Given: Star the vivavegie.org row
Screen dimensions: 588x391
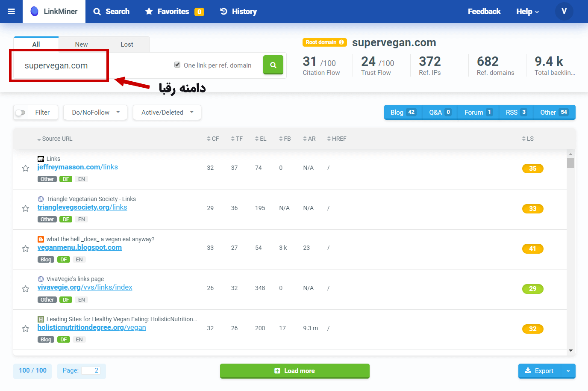Looking at the screenshot, I should 26,289.
